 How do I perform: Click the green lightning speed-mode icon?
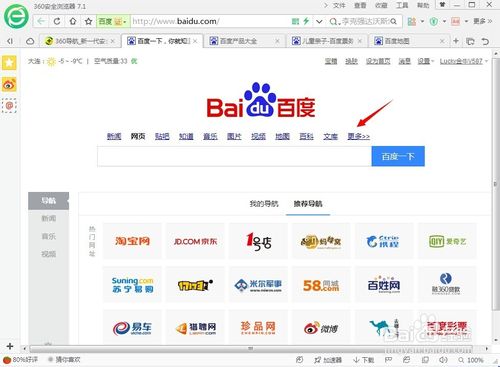306,21
